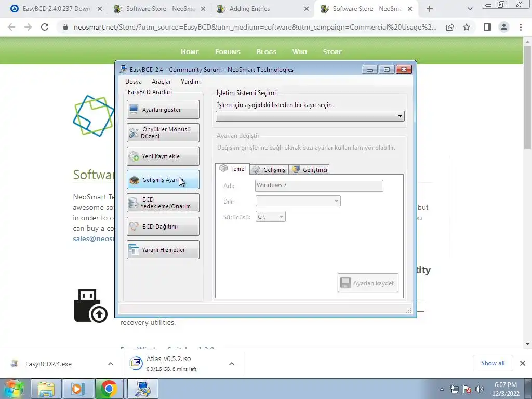Open Blogs link in site navigation
This screenshot has height=399, width=532.
point(267,52)
